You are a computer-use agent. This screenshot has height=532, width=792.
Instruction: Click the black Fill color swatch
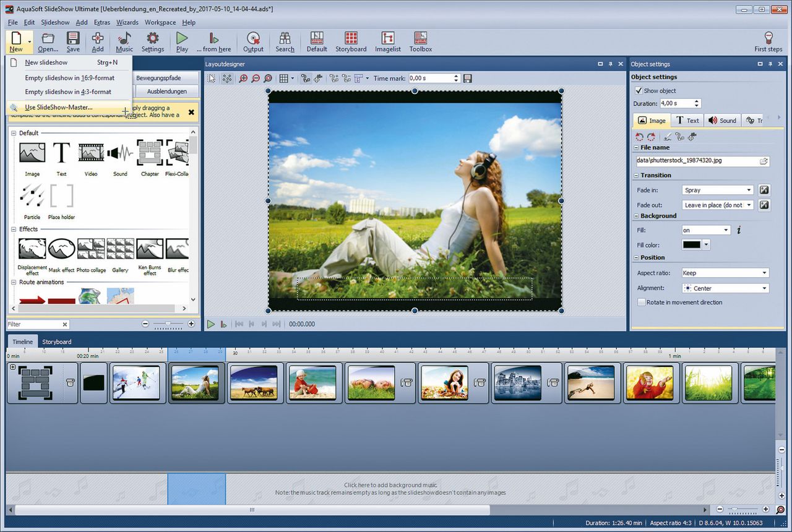(691, 245)
